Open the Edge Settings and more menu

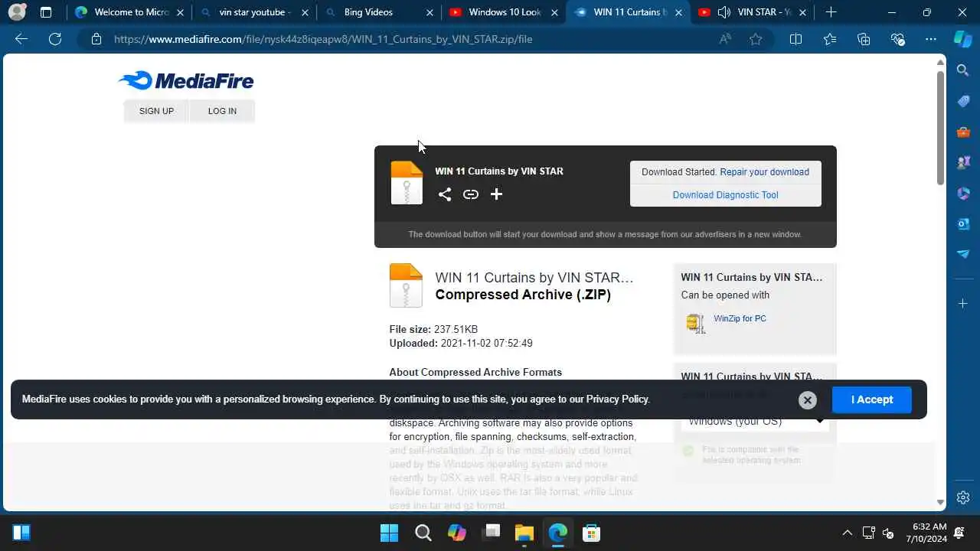click(931, 39)
